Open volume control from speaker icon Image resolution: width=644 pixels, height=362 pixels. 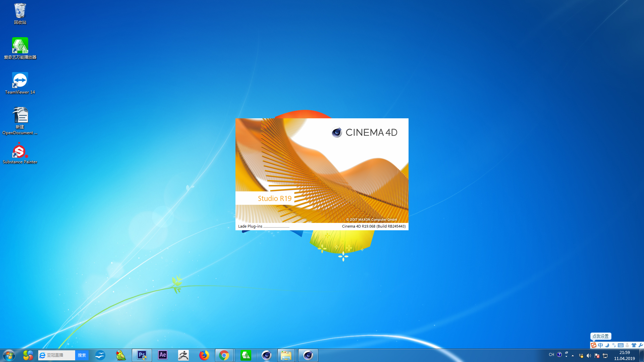click(589, 356)
